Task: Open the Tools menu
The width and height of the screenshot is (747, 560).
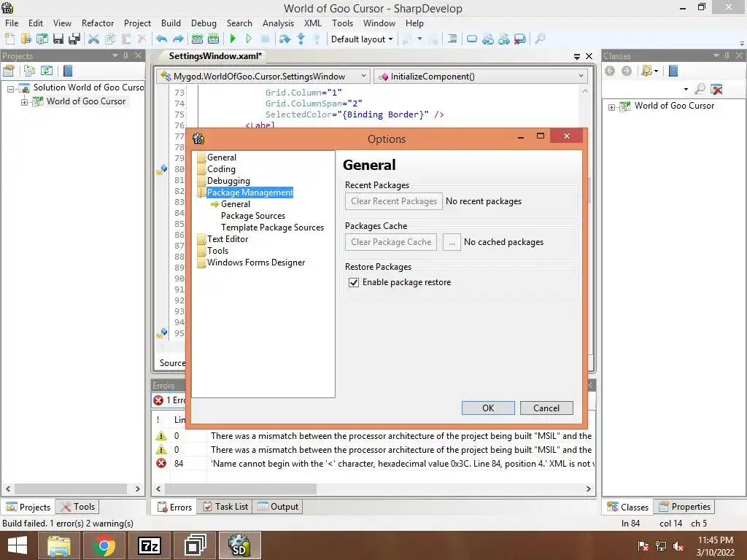Action: [342, 23]
